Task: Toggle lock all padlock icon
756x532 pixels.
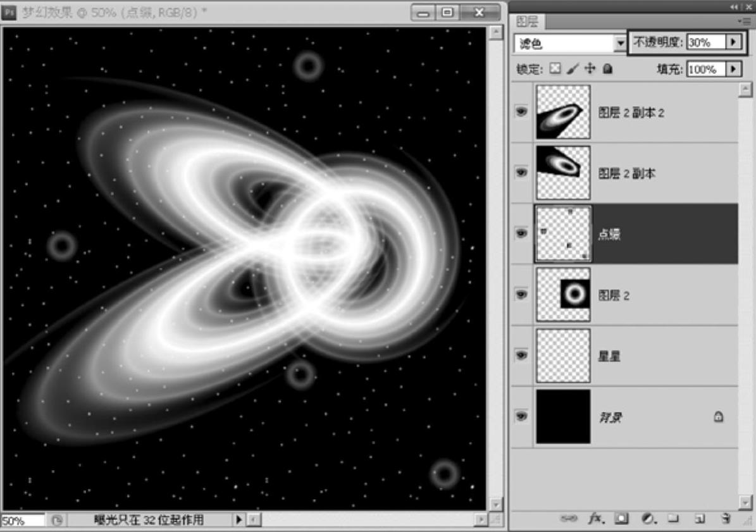Action: (x=608, y=68)
